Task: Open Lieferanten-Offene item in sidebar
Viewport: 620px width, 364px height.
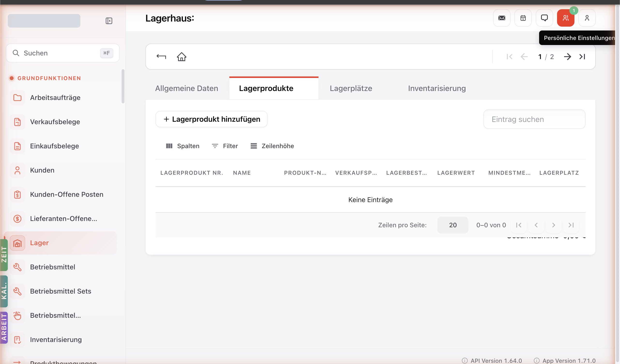Action: pyautogui.click(x=60, y=218)
